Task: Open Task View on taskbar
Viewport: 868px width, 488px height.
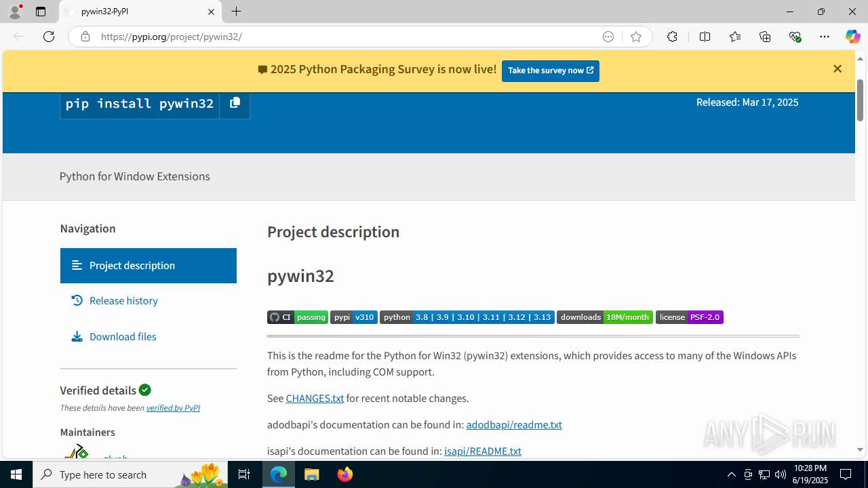Action: coord(244,474)
